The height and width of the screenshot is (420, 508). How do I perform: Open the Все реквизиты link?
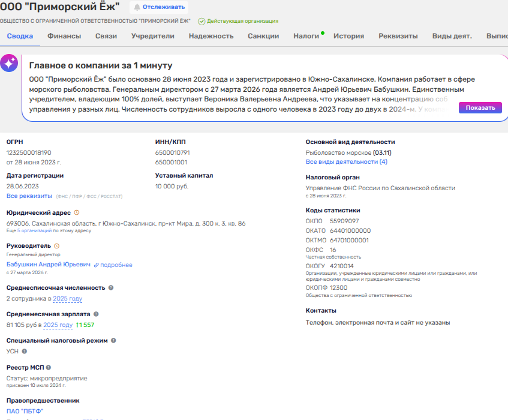pyautogui.click(x=29, y=196)
